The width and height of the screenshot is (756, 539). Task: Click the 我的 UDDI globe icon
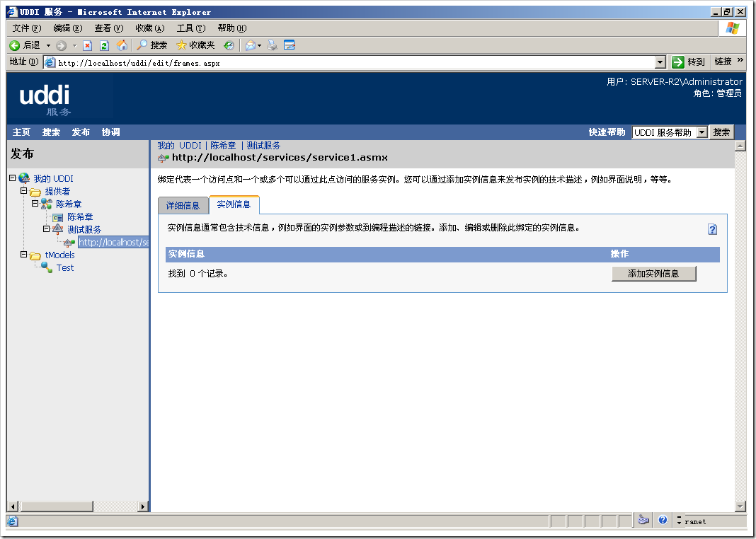point(24,178)
